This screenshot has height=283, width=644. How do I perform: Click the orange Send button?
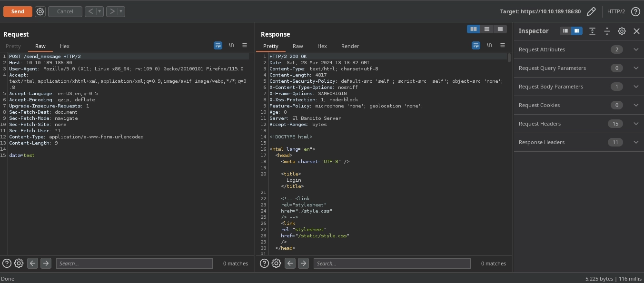pyautogui.click(x=18, y=11)
